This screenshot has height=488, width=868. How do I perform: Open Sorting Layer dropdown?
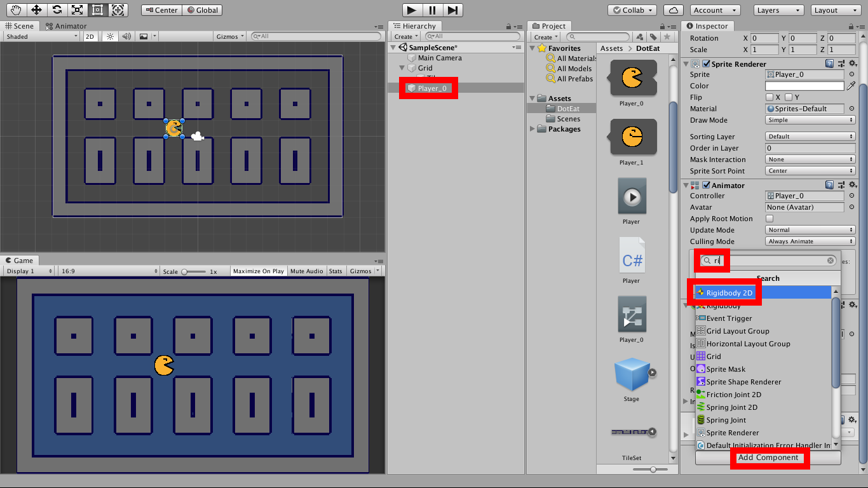(x=810, y=137)
